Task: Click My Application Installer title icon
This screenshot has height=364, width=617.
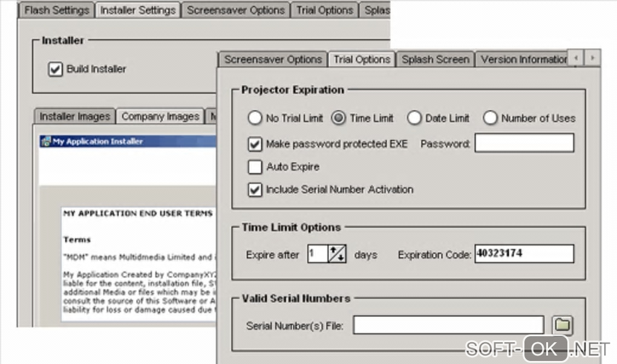Action: pyautogui.click(x=45, y=141)
